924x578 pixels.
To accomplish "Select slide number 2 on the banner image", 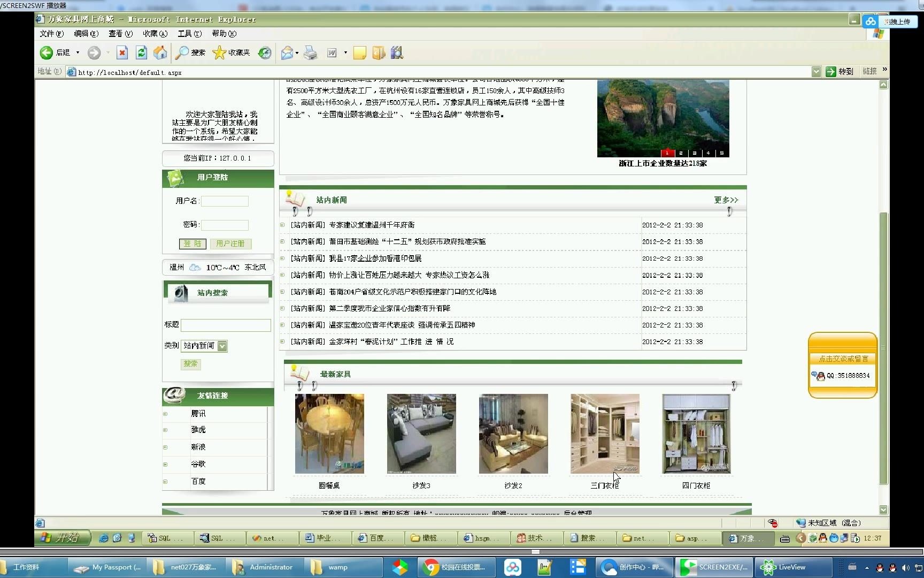I will [x=681, y=153].
